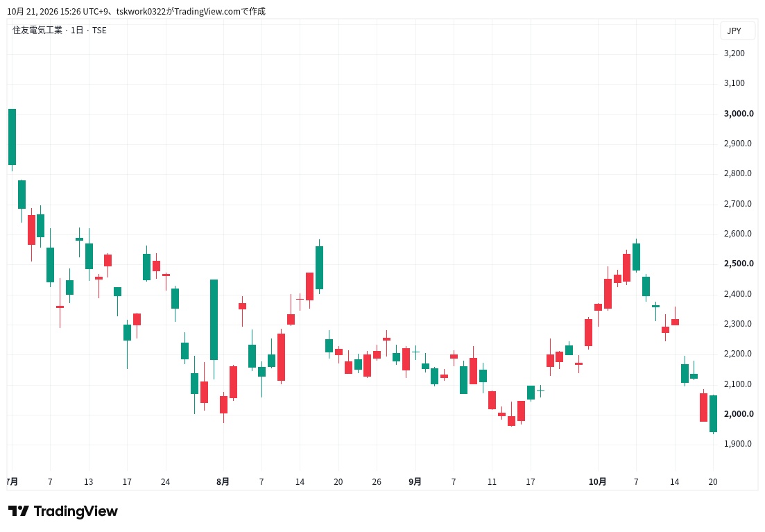Click the 3,100 price axis label
The height and width of the screenshot is (532, 765).
pyautogui.click(x=734, y=83)
